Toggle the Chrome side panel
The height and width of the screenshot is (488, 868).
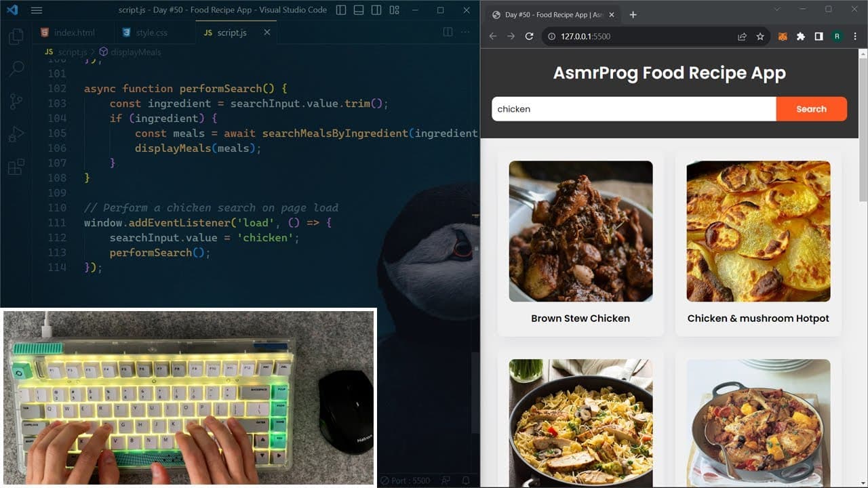[819, 37]
